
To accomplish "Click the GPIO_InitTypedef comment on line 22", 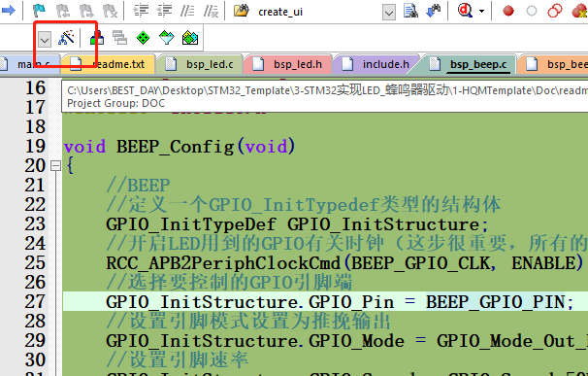I will pyautogui.click(x=304, y=205).
